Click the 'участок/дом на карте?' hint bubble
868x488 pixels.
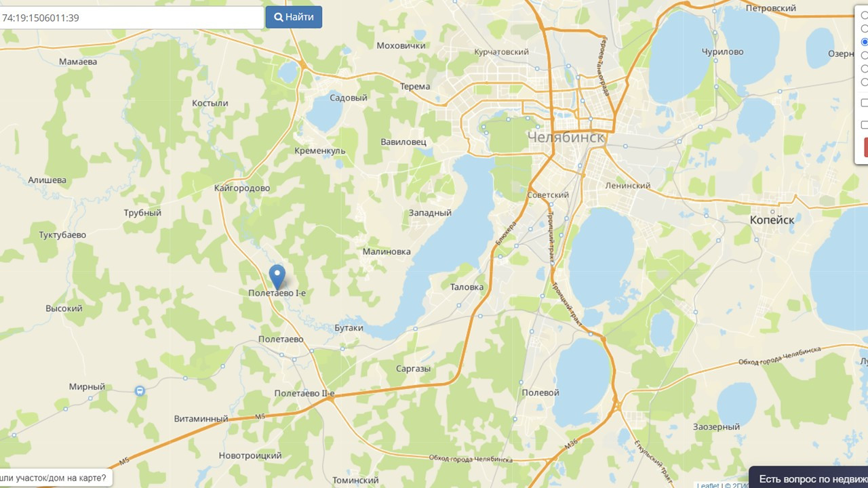click(x=56, y=478)
